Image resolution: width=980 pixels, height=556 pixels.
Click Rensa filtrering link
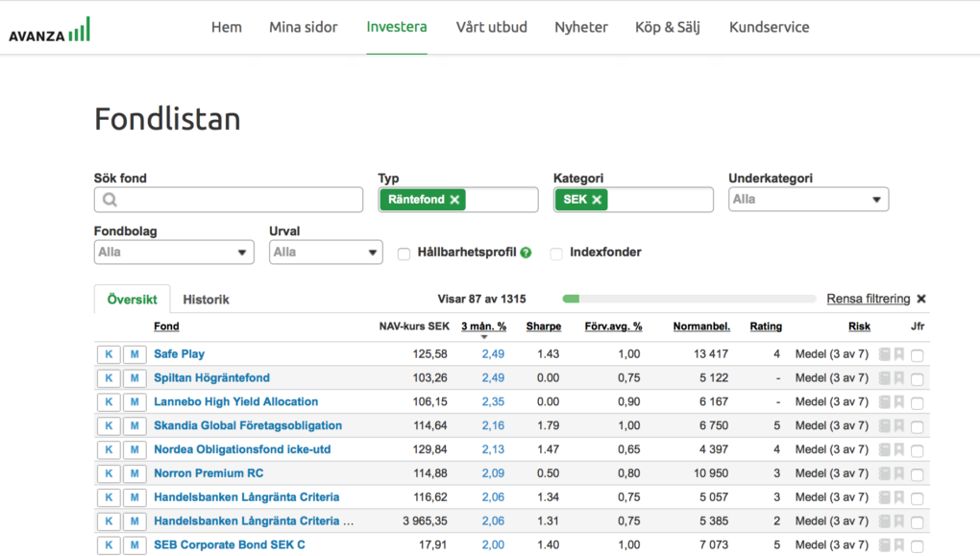coord(869,299)
